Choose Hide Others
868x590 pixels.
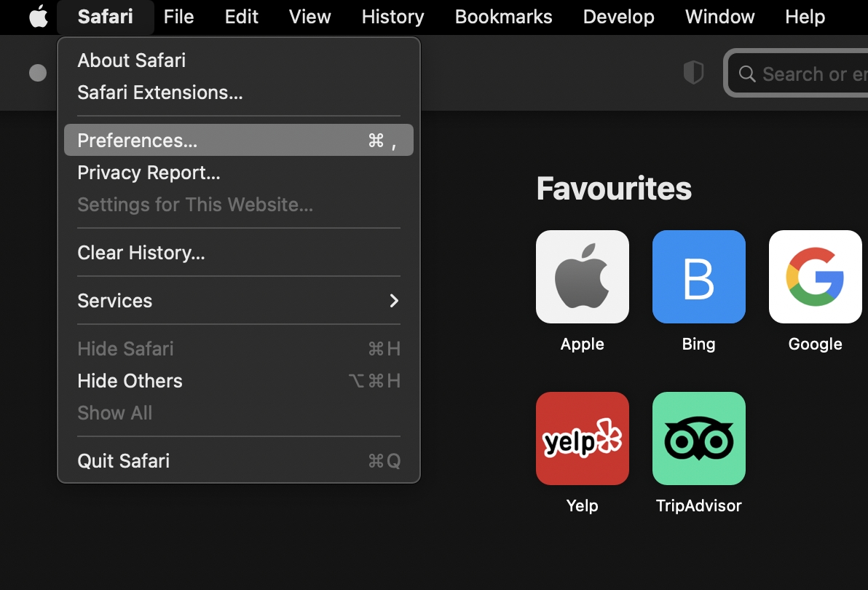click(x=239, y=381)
